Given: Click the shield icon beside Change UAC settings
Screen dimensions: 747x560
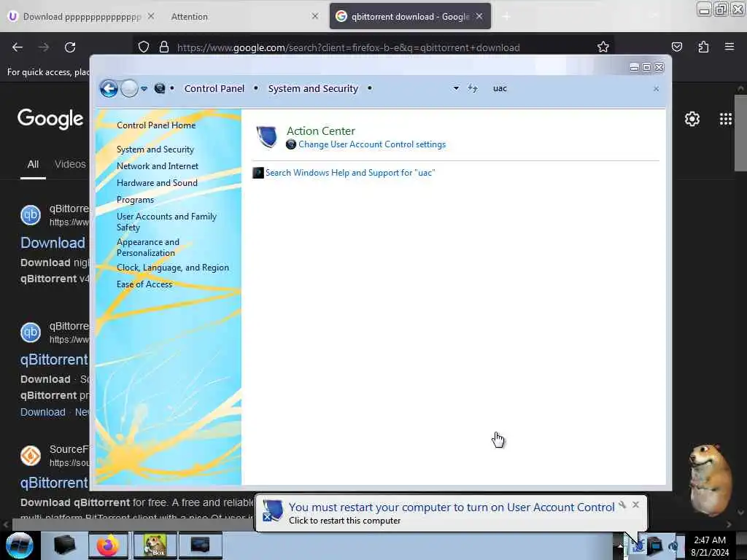Looking at the screenshot, I should point(291,144).
